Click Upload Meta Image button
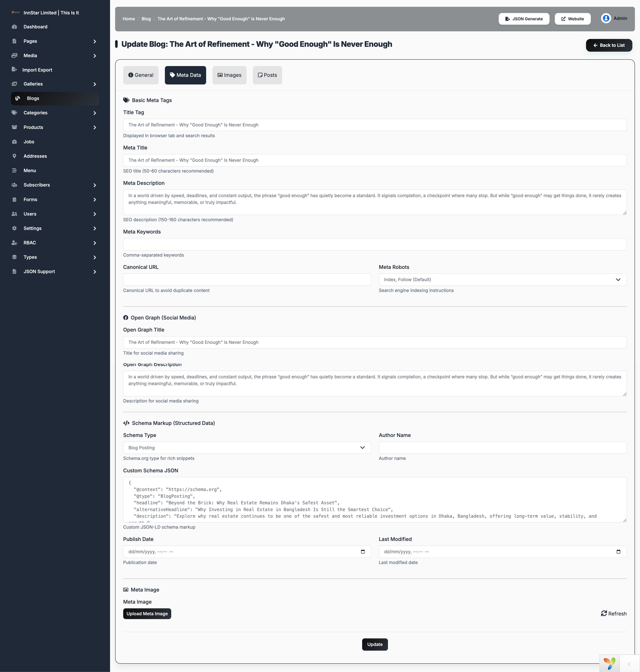Image resolution: width=640 pixels, height=672 pixels. (147, 614)
